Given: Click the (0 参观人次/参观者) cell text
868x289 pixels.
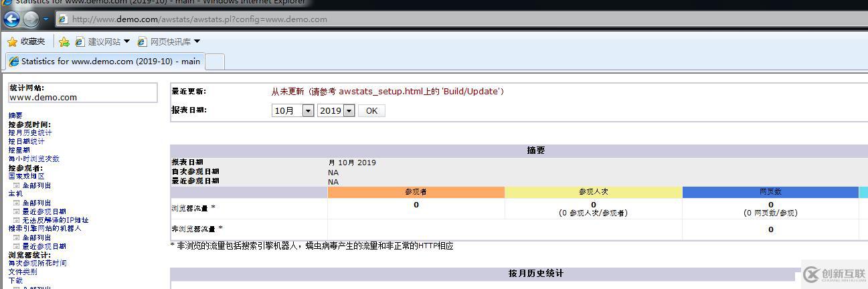Looking at the screenshot, I should point(593,213).
